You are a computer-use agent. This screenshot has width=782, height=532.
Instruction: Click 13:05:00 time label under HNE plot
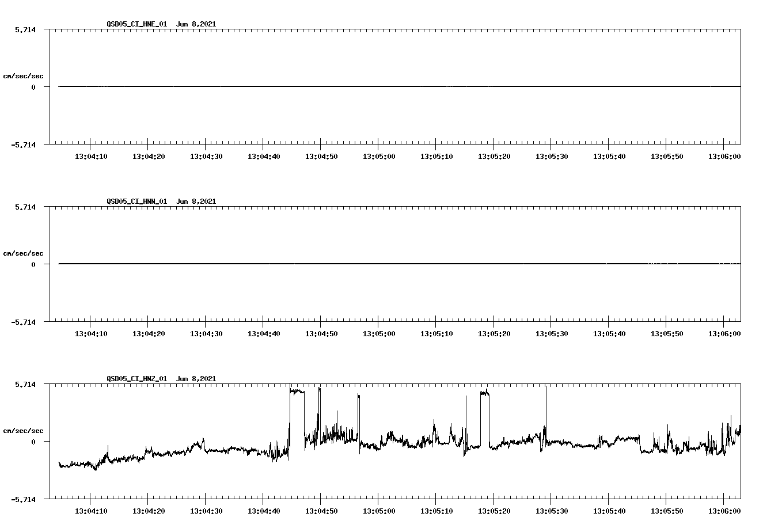click(379, 157)
